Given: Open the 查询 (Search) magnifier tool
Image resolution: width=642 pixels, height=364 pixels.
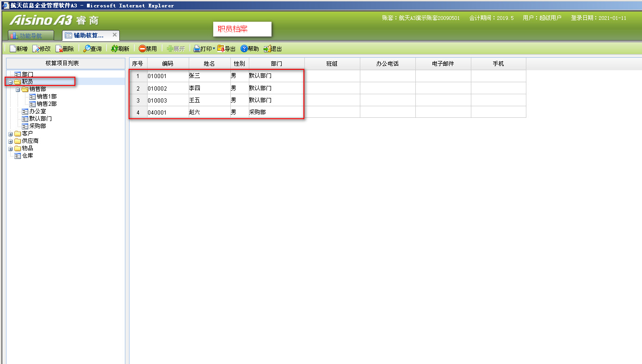Looking at the screenshot, I should 87,49.
